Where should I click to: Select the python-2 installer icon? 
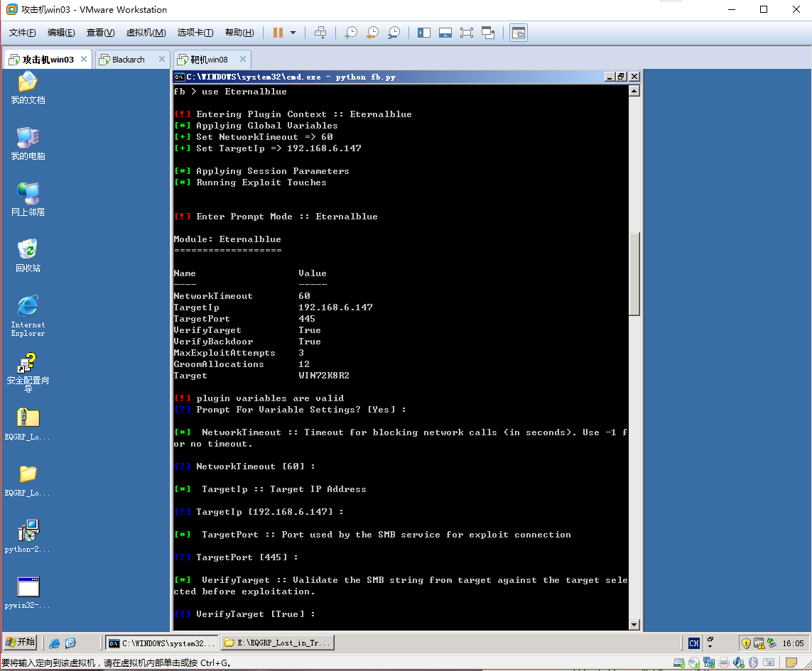point(28,537)
